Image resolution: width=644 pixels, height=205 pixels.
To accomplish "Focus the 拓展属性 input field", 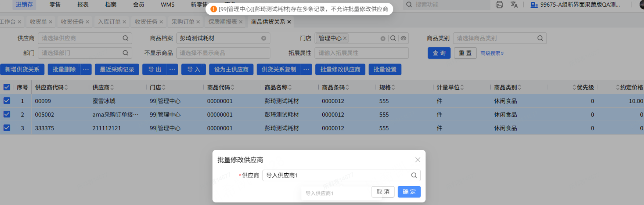I will pyautogui.click(x=361, y=53).
